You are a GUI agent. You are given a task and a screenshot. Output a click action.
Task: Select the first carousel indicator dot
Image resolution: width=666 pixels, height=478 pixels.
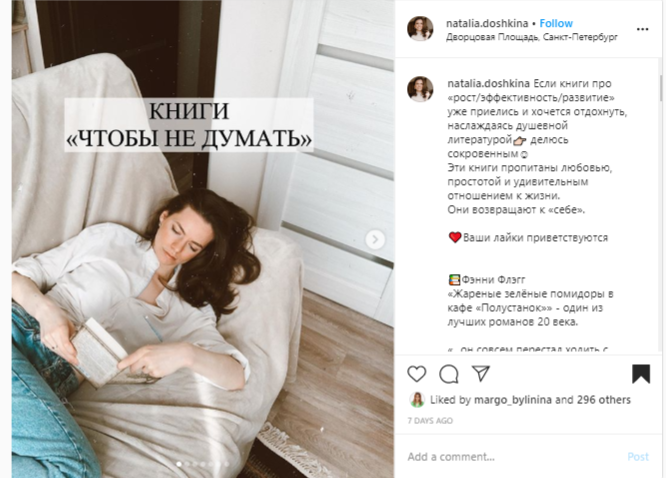(x=179, y=464)
